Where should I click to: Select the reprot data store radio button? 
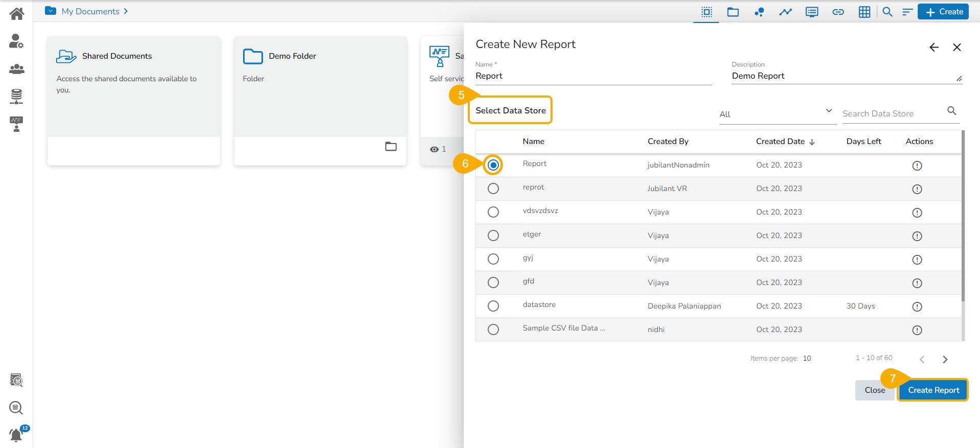(493, 188)
